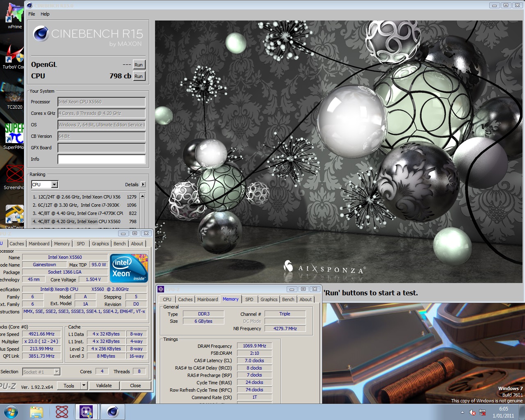Screen dimensions: 525x420
Task: Click the muted volume tray icon
Action: (x=472, y=412)
